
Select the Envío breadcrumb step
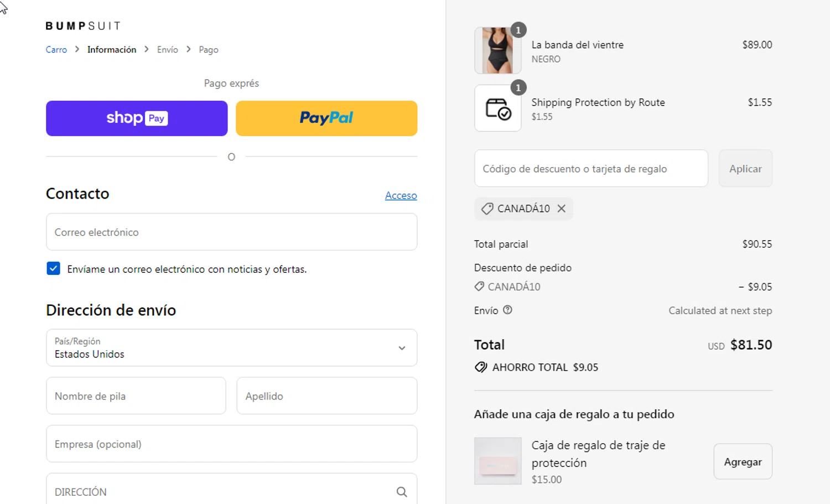point(168,50)
